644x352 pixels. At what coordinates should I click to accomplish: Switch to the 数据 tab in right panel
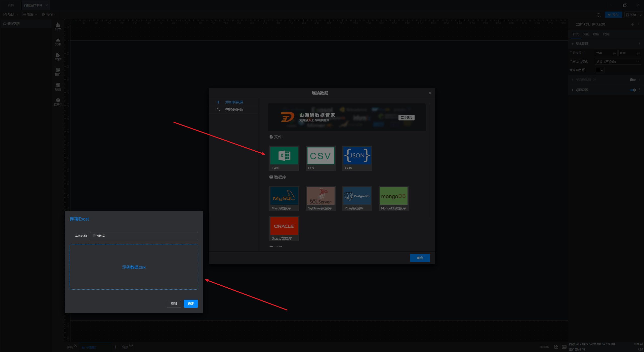596,34
